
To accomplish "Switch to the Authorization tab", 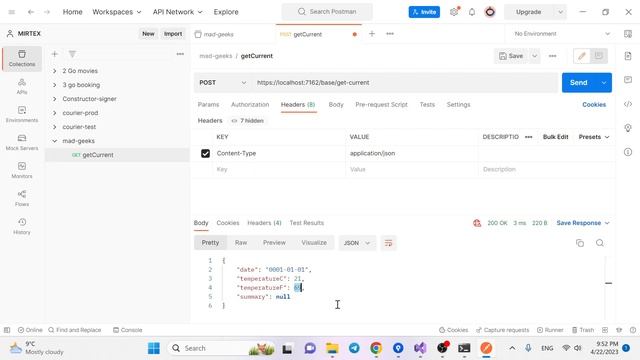I will (250, 105).
